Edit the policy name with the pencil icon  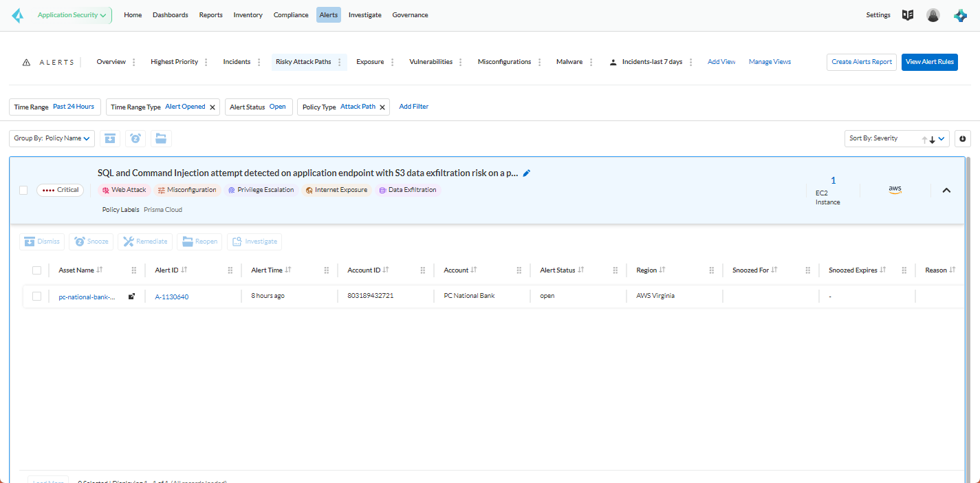click(x=527, y=173)
